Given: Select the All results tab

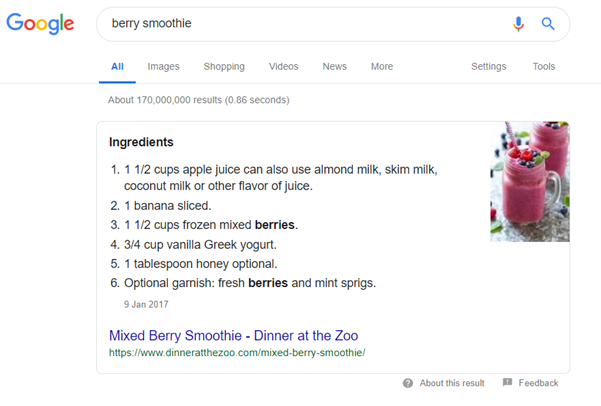Looking at the screenshot, I should (117, 67).
